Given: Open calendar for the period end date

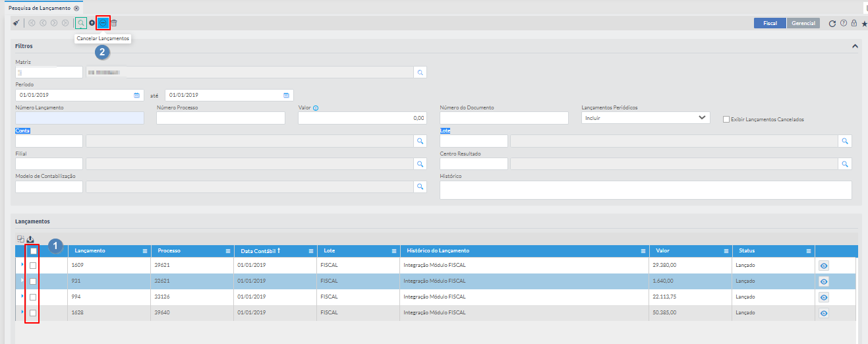Looking at the screenshot, I should pyautogui.click(x=287, y=95).
